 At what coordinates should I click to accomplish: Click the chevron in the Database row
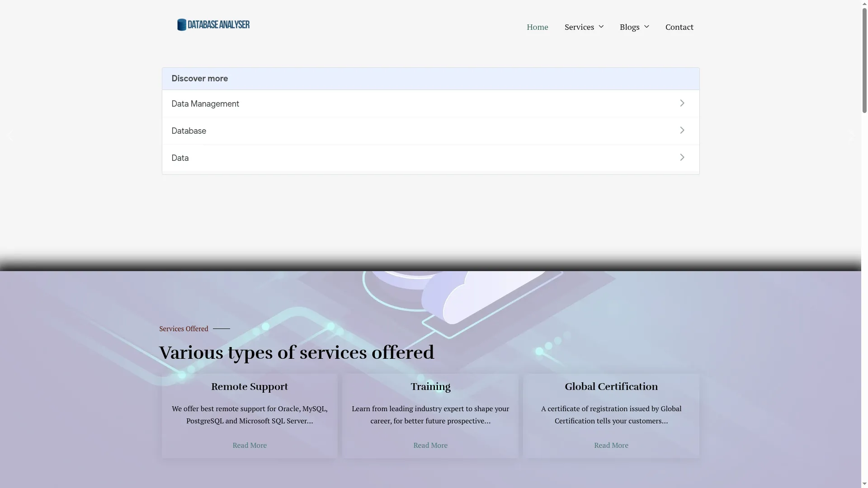coord(682,131)
